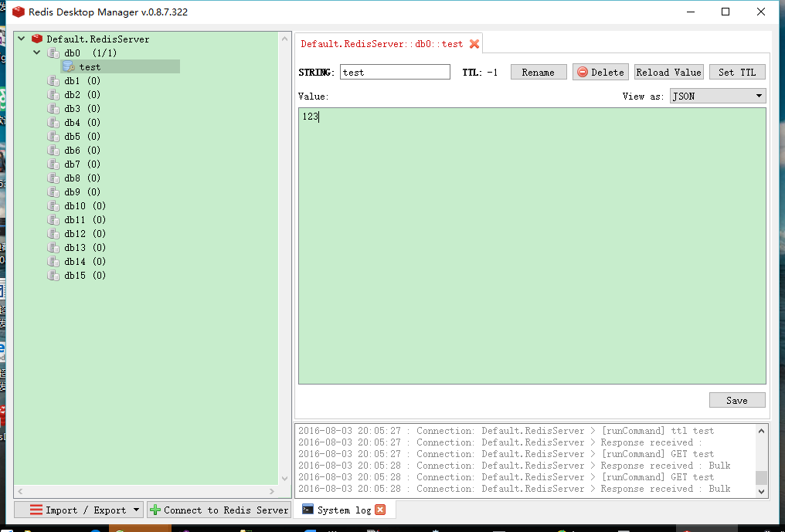Click Connect to Redis Server button
The image size is (785, 532).
[219, 510]
